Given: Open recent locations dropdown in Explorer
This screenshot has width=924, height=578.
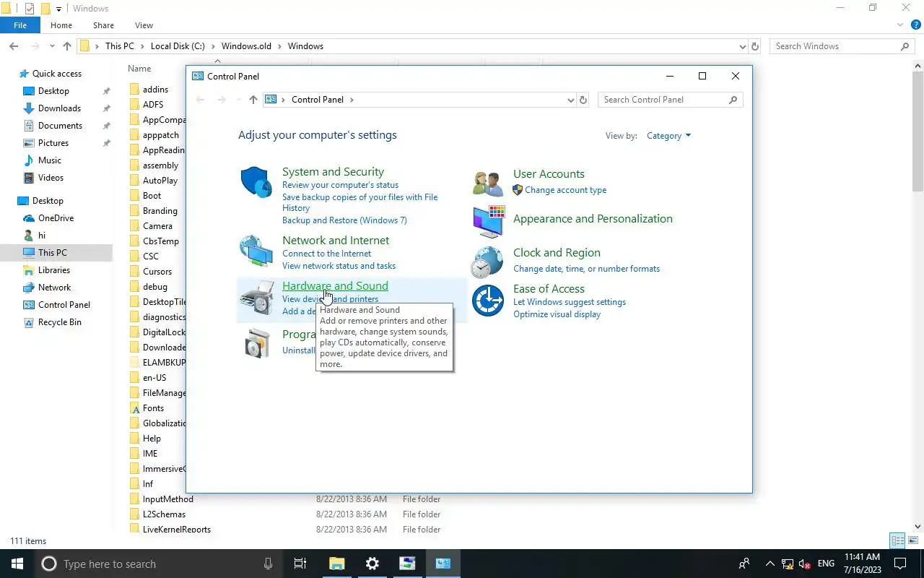Looking at the screenshot, I should tap(52, 46).
